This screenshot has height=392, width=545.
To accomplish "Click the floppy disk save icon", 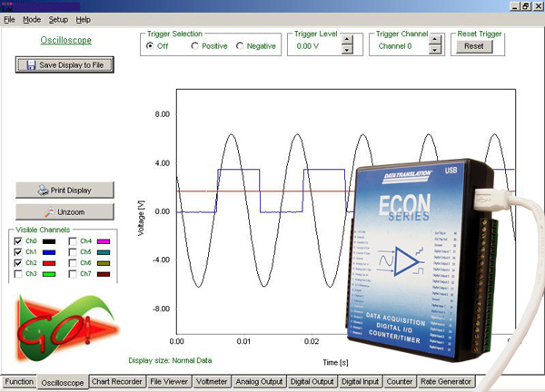I will (31, 65).
